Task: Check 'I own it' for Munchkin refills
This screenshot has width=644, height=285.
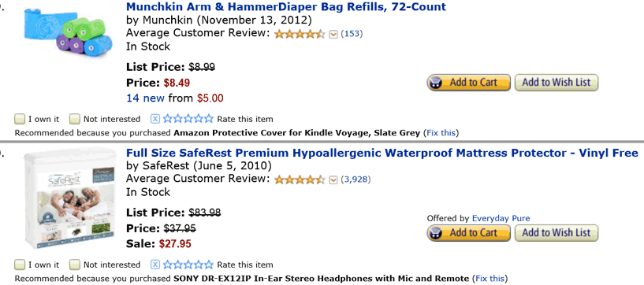Action: point(19,119)
